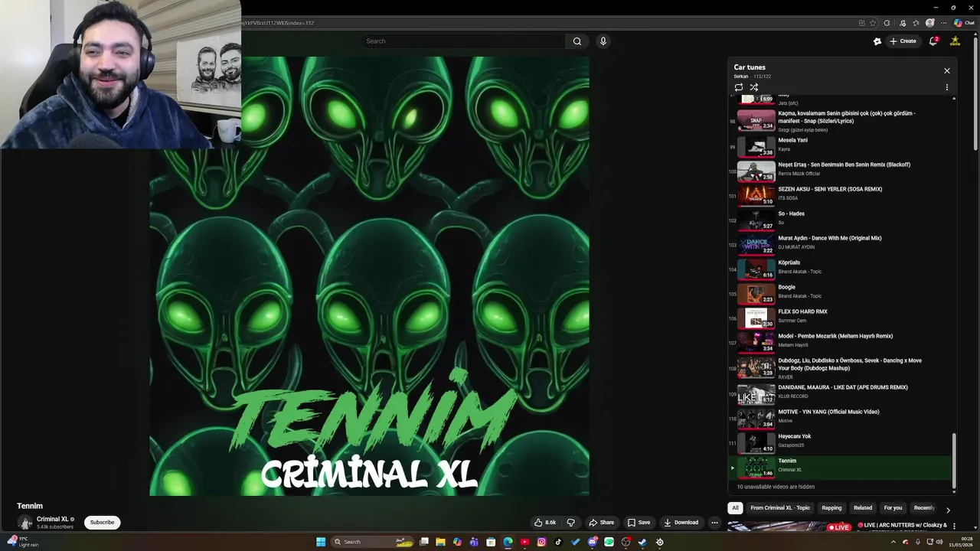Image resolution: width=980 pixels, height=551 pixels.
Task: Open the split screen icon in address bar
Action: (861, 23)
